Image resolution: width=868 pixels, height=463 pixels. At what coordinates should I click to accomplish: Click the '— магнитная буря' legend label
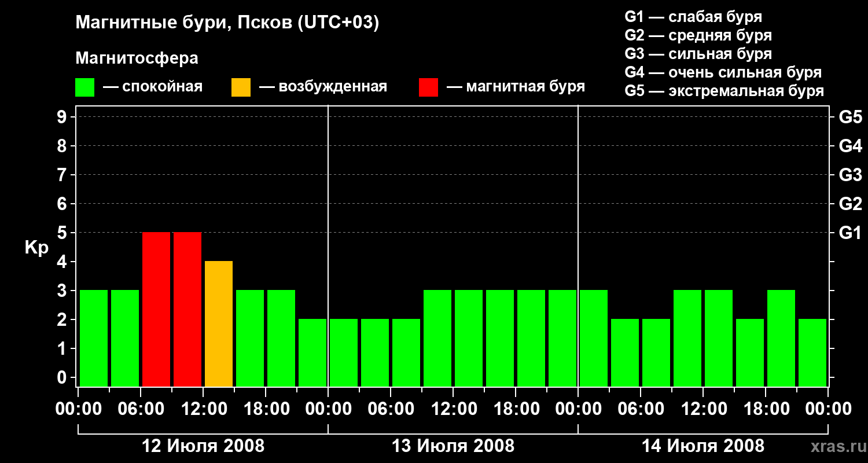[x=516, y=87]
